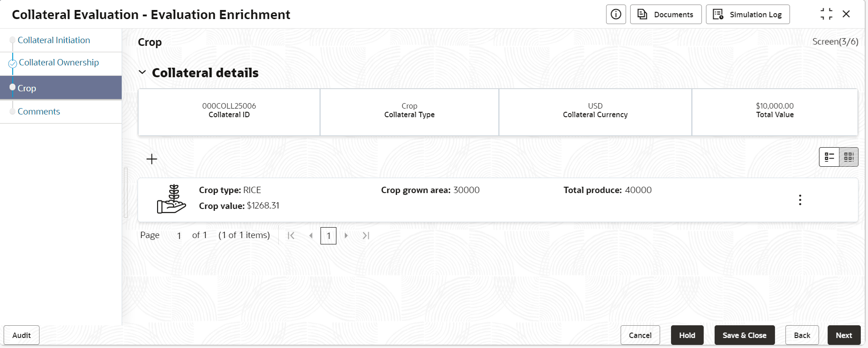Click the crop plant-in-hand icon

point(171,199)
